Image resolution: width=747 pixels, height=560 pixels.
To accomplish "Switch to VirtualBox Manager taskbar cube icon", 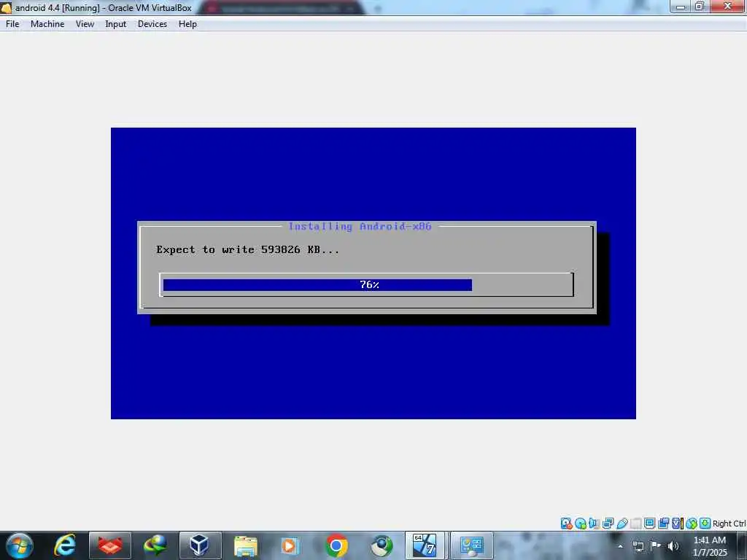I will pos(200,545).
